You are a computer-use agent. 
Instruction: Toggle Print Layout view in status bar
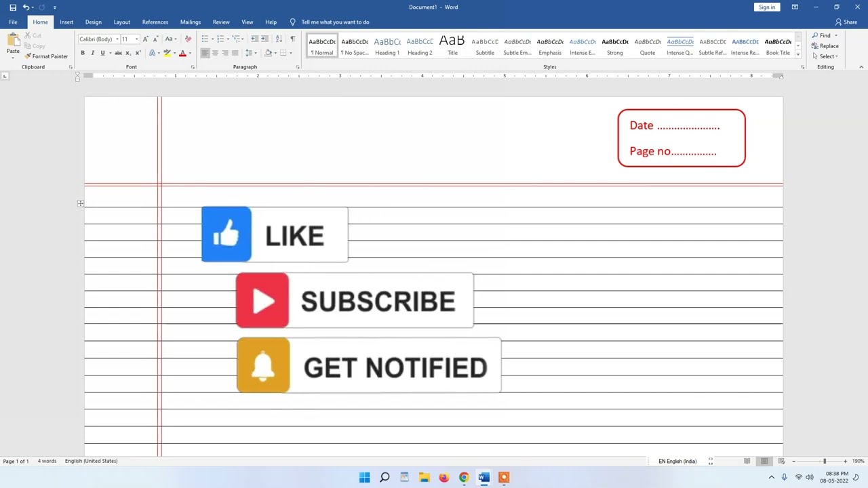click(764, 461)
